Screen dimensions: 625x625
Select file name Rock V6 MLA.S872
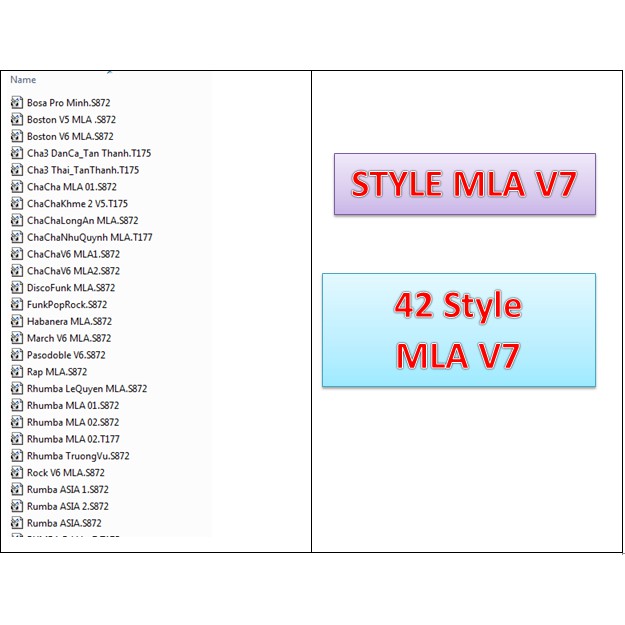(x=66, y=472)
